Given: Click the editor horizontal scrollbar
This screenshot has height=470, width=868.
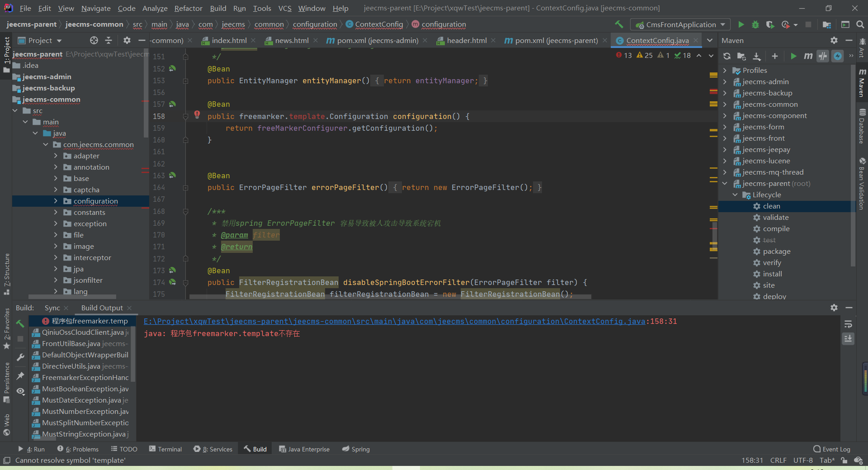Looking at the screenshot, I should coord(389,297).
